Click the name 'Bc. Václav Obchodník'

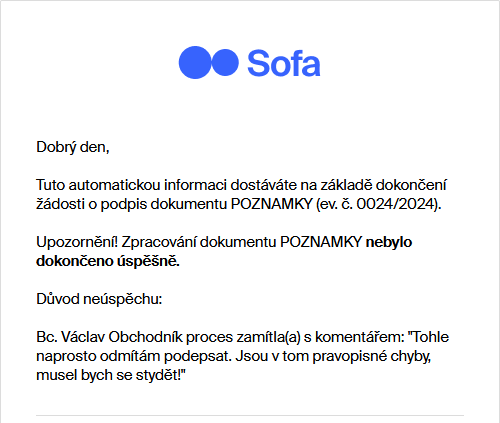[x=109, y=337]
